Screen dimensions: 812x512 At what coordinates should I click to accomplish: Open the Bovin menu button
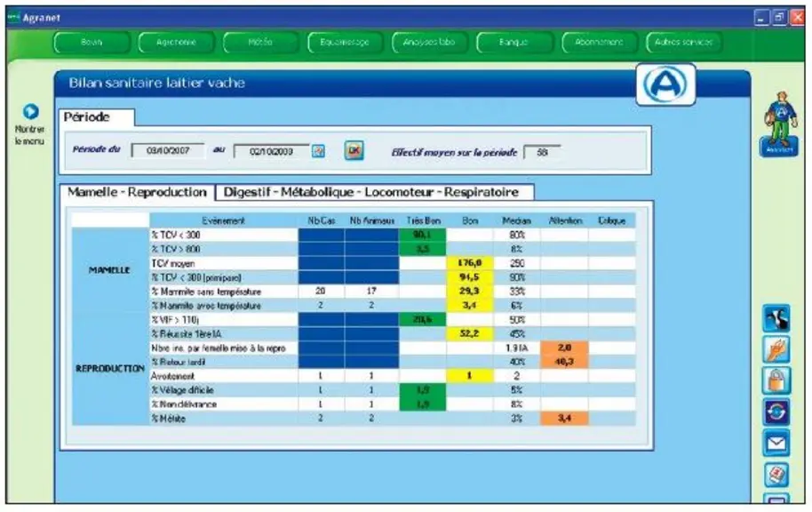pyautogui.click(x=92, y=43)
